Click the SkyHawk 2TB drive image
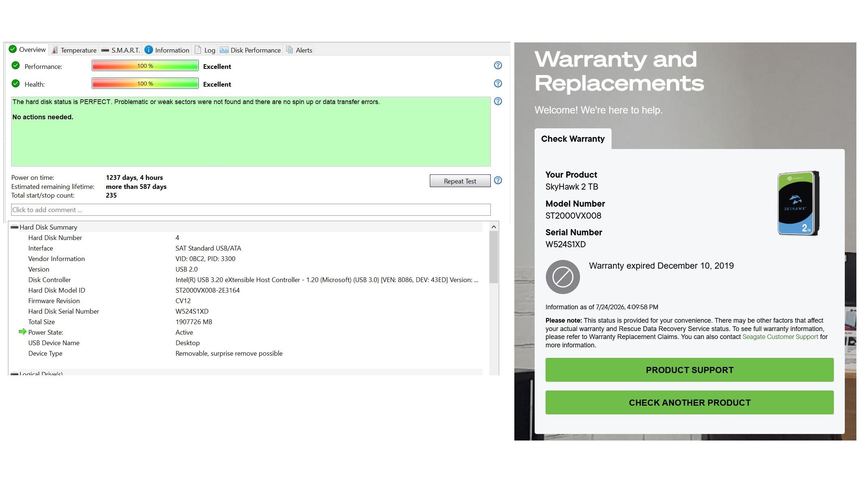The height and width of the screenshot is (488, 868). coord(798,203)
